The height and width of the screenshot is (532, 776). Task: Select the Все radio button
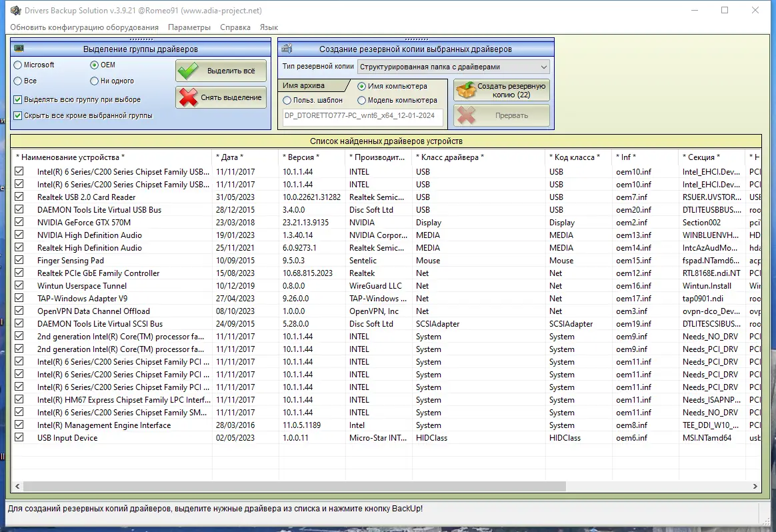coord(18,81)
